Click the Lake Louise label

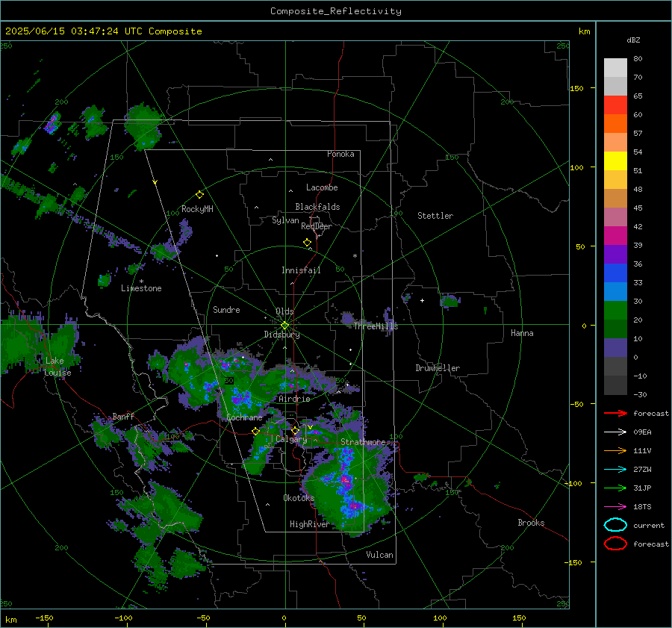(x=57, y=367)
